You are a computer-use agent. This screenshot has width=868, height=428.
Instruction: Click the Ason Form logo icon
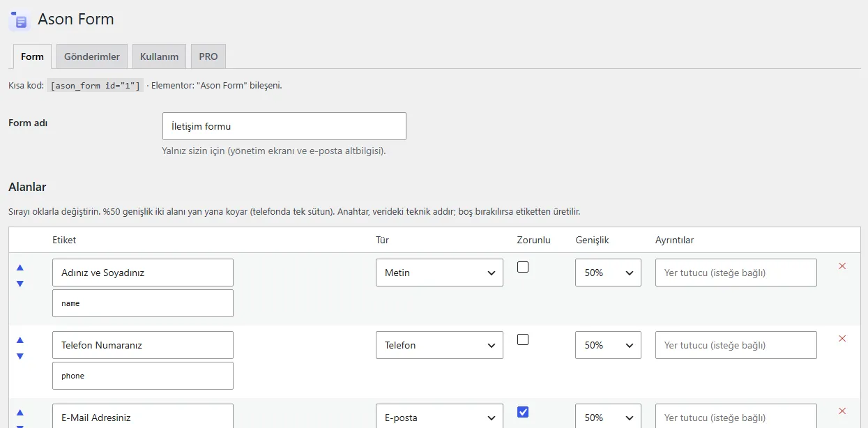pos(19,20)
